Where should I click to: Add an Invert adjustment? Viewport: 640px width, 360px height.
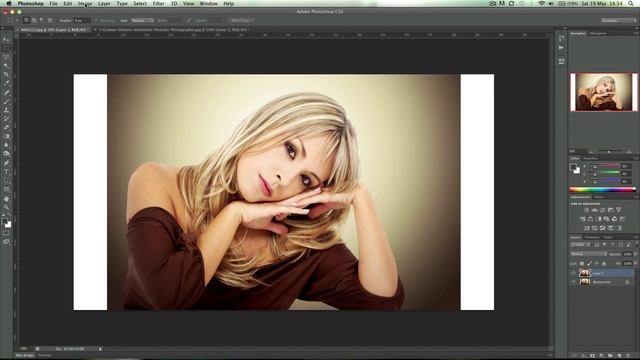tap(587, 228)
